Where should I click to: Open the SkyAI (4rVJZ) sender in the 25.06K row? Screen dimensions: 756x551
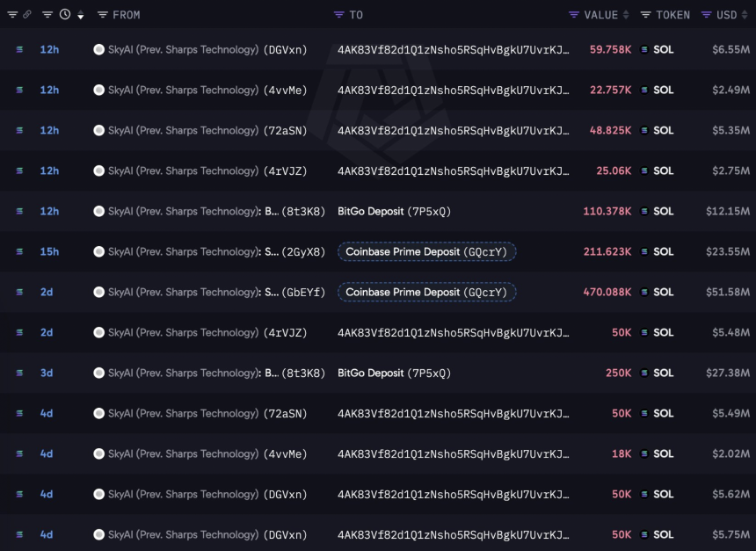tap(207, 171)
